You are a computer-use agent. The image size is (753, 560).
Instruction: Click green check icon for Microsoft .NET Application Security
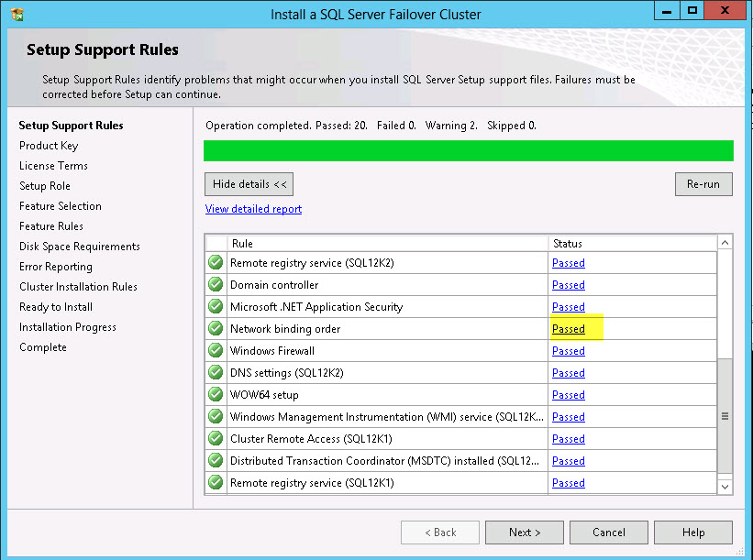(x=216, y=307)
